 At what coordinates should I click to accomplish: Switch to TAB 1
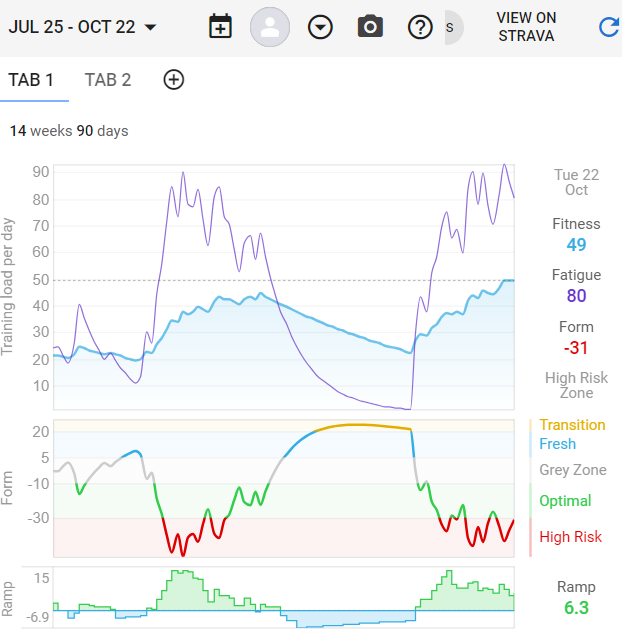(x=31, y=80)
